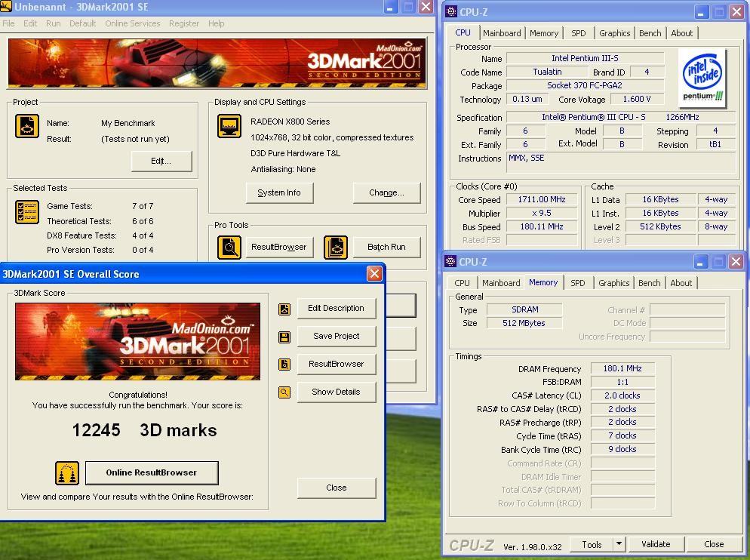
Task: Click the Save Project floppy disk icon
Action: [x=284, y=337]
